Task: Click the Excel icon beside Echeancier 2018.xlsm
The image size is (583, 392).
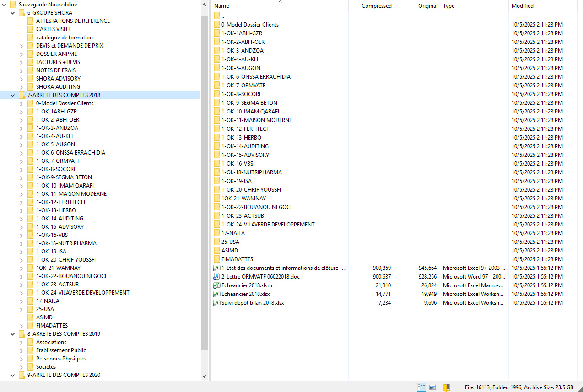Action: 217,285
